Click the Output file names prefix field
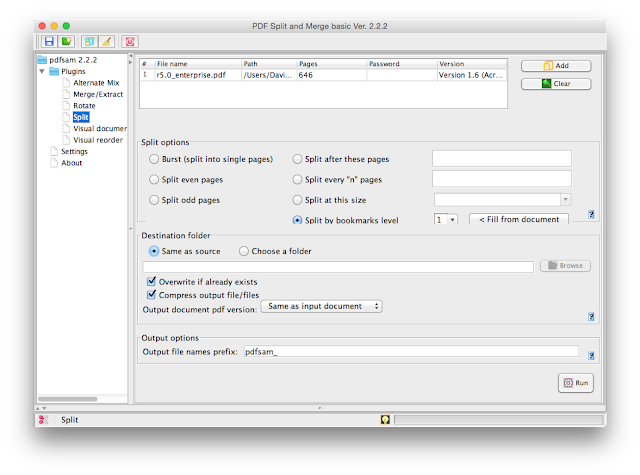Image resolution: width=640 pixels, height=475 pixels. point(411,351)
